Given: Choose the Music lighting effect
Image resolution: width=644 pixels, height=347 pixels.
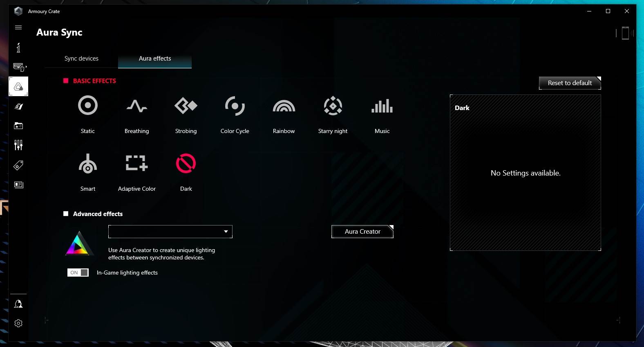Looking at the screenshot, I should [x=382, y=106].
